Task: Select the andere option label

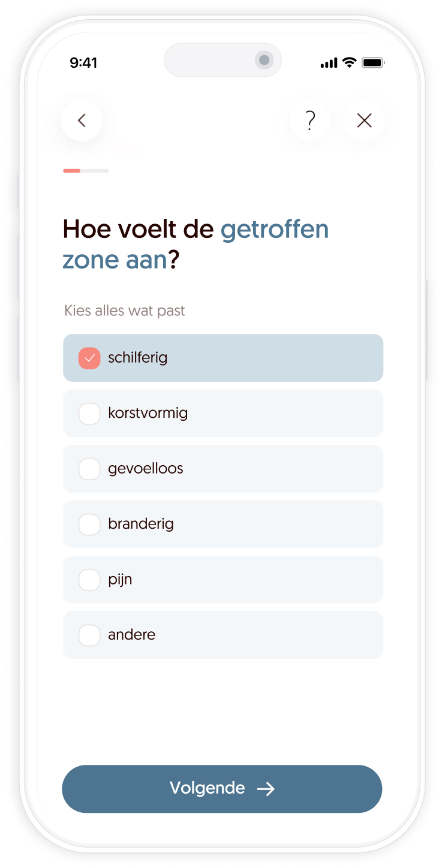Action: click(x=131, y=635)
